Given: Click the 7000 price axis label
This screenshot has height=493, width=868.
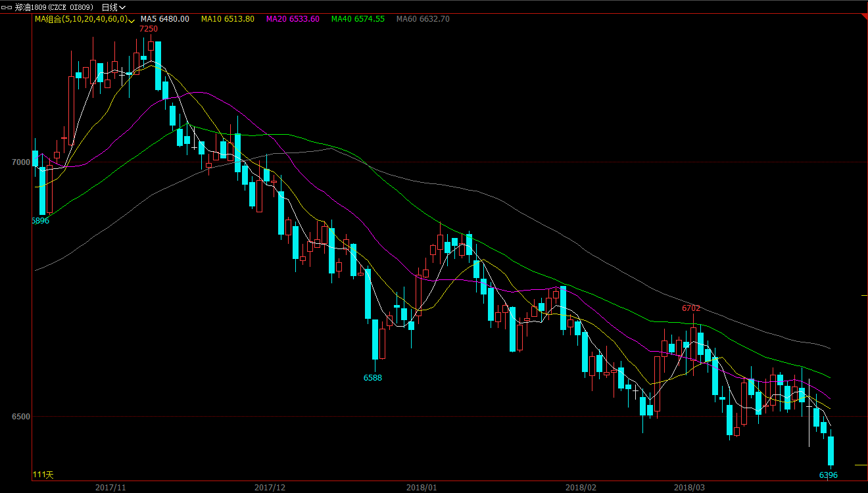Looking at the screenshot, I should [x=21, y=162].
